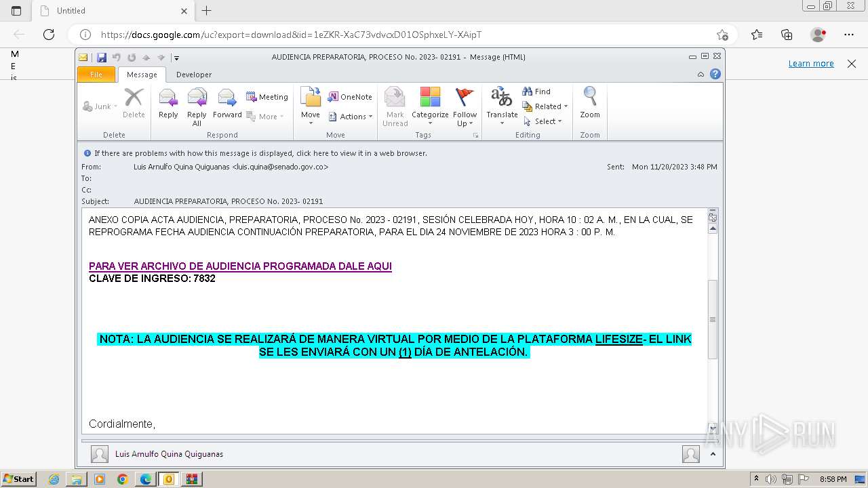868x488 pixels.
Task: Click the message scrollbar down arrow
Action: pyautogui.click(x=713, y=428)
